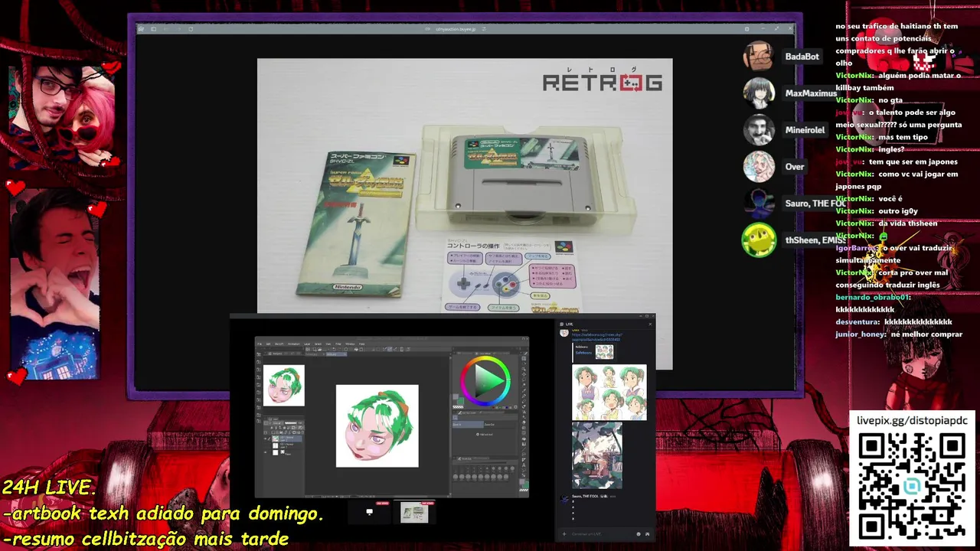This screenshot has width=980, height=551.
Task: Open Filter menu in Clip Studio
Action: click(x=338, y=344)
